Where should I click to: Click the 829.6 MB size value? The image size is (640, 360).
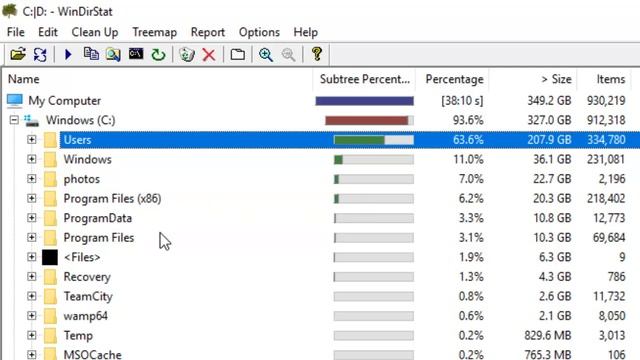548,336
